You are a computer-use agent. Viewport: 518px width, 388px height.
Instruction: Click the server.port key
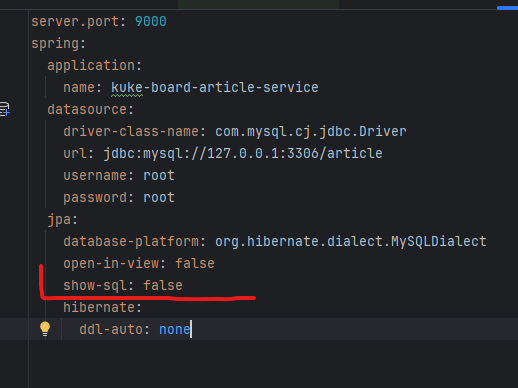click(75, 22)
